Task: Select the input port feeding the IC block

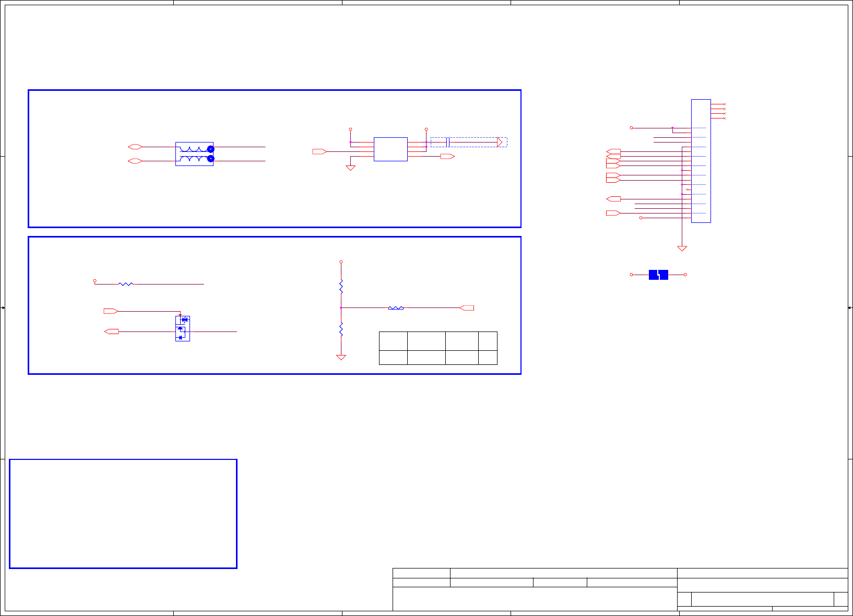Action: pos(319,151)
